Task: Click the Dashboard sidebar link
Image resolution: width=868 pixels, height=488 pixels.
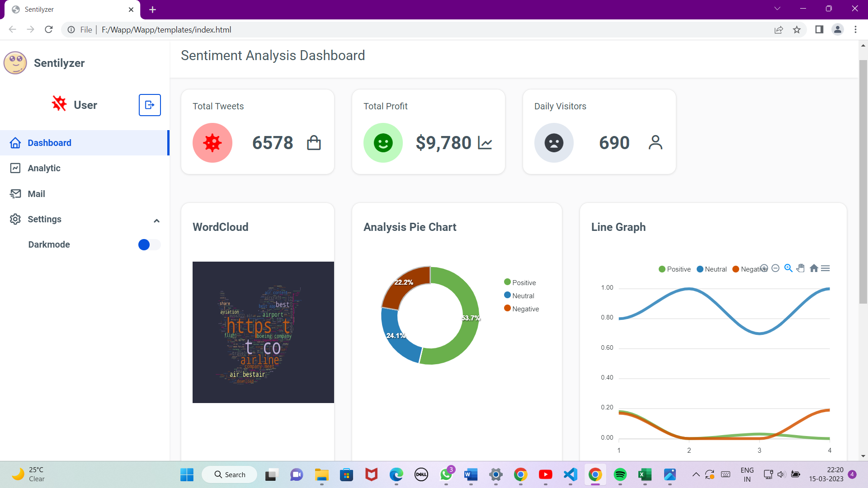Action: pos(49,143)
